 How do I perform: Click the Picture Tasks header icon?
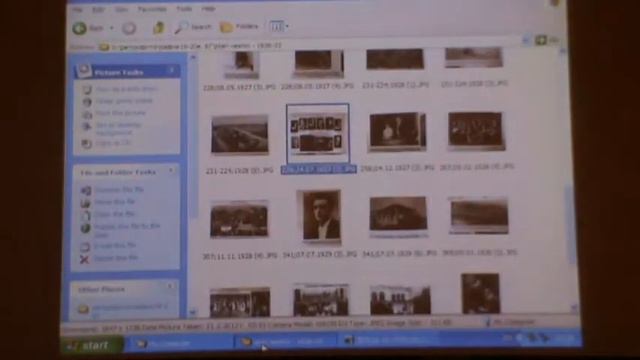coord(84,70)
